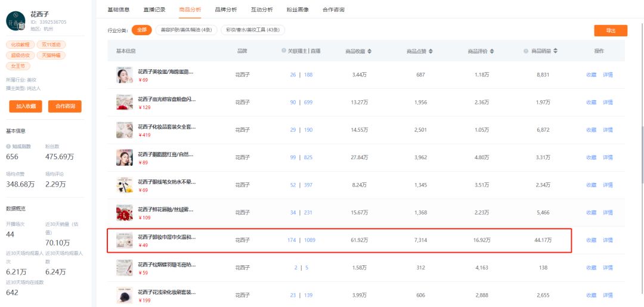The width and height of the screenshot is (644, 307).
Task: Click sales value 44.17万
Action: coord(543,240)
